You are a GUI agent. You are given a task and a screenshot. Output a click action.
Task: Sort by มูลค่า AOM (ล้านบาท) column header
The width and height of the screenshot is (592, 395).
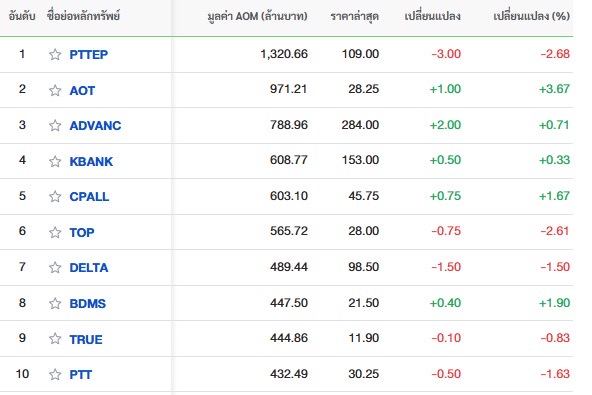pos(257,16)
